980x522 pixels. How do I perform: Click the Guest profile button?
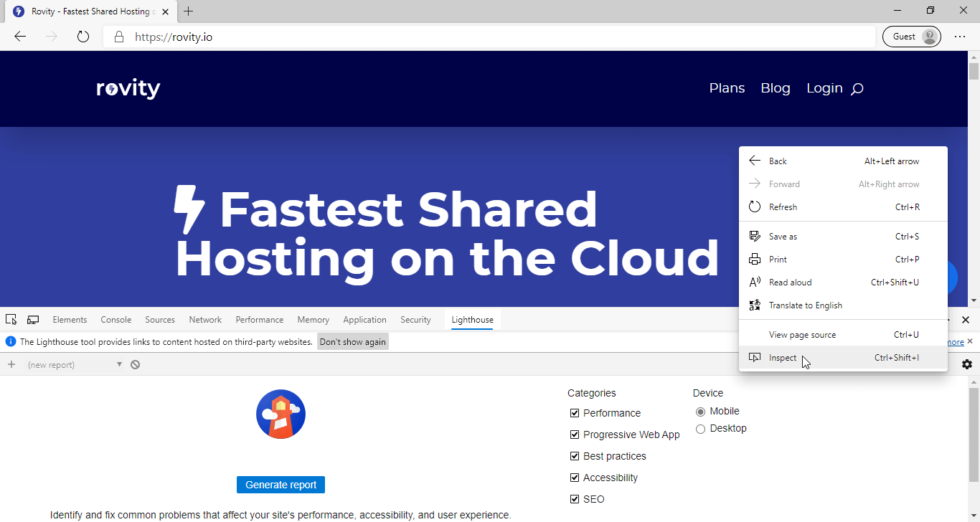pyautogui.click(x=912, y=37)
